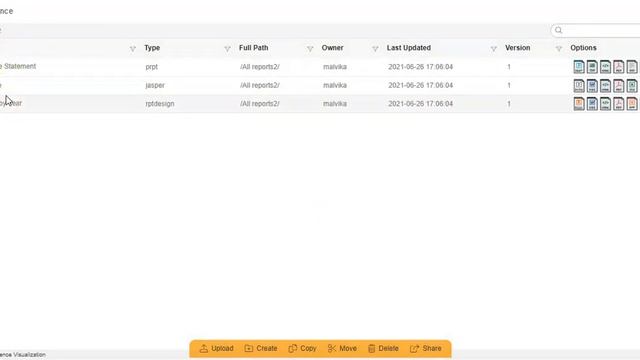
Task: Export the jasper report as PDF
Action: [x=618, y=85]
